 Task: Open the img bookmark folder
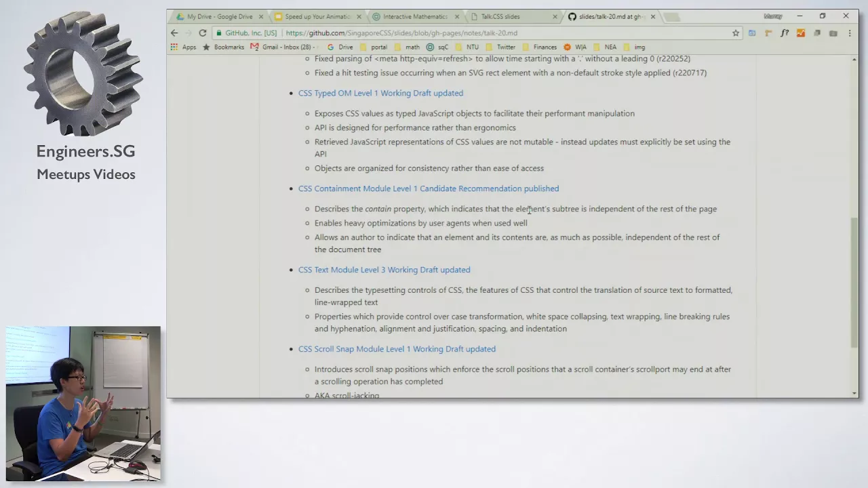pyautogui.click(x=634, y=47)
